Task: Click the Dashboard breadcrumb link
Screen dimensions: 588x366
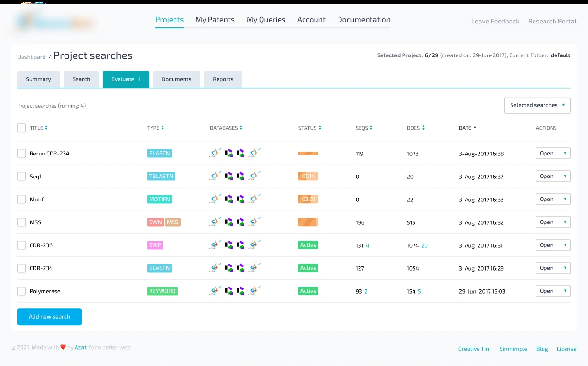Action: point(32,57)
